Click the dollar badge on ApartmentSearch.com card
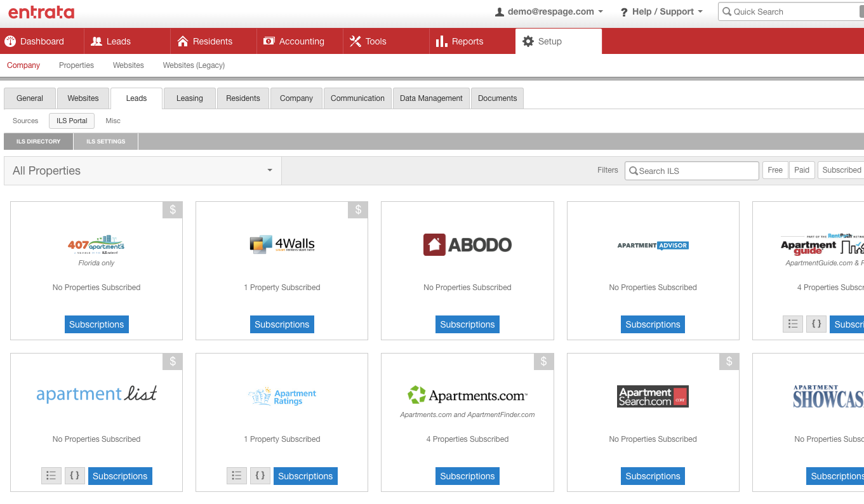Viewport: 864px width, 504px height. coord(729,362)
